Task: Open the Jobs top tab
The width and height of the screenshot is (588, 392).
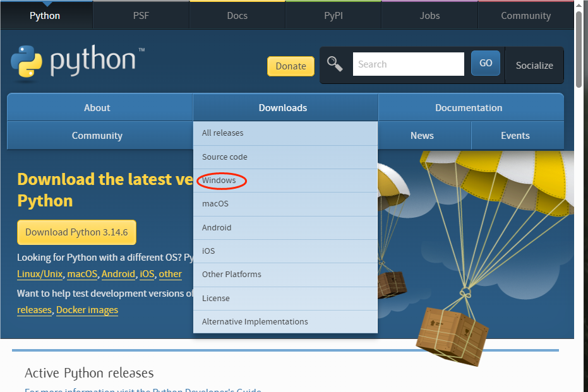Action: [429, 15]
